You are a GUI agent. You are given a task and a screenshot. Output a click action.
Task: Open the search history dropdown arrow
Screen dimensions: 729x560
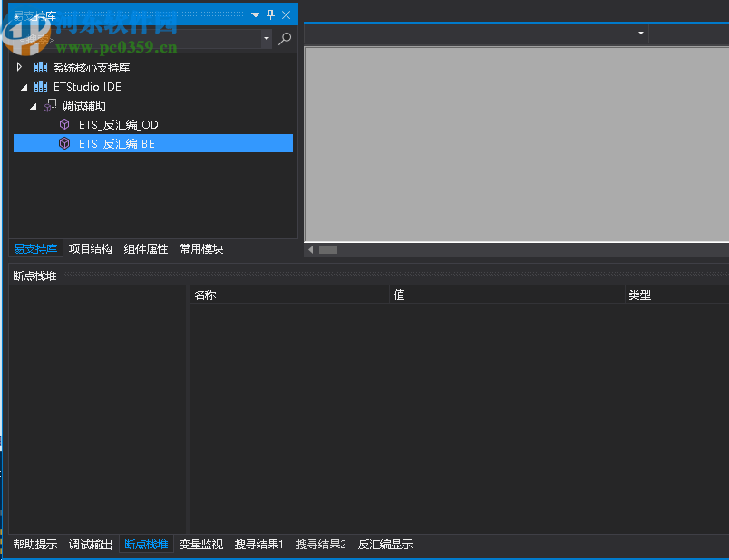[264, 39]
